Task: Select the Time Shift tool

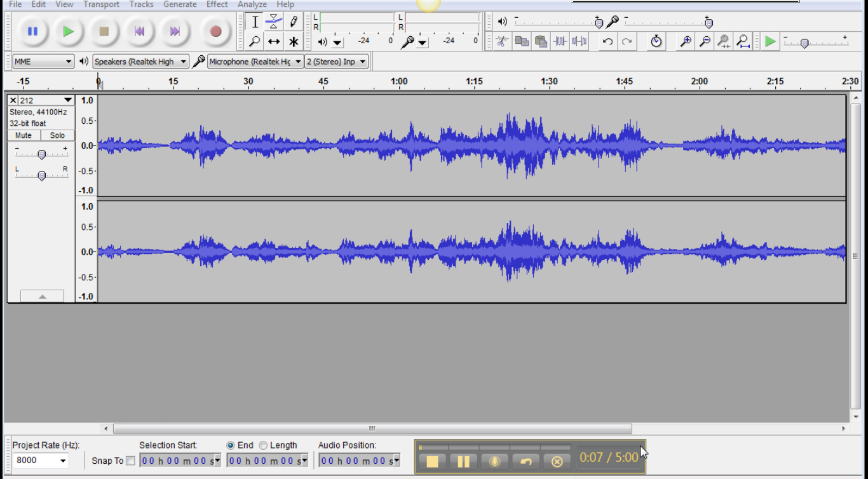Action: pyautogui.click(x=274, y=41)
